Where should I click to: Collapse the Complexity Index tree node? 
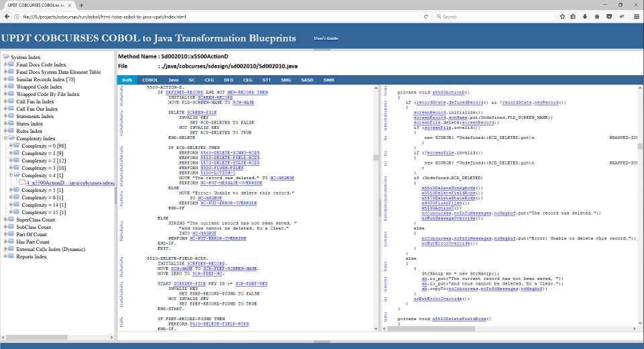(5, 138)
